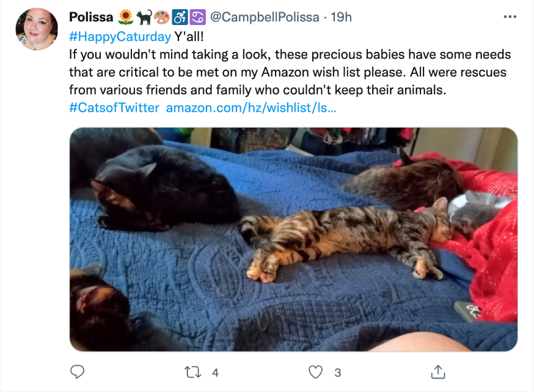Follow the amazon.com wishlist link

[x=251, y=107]
